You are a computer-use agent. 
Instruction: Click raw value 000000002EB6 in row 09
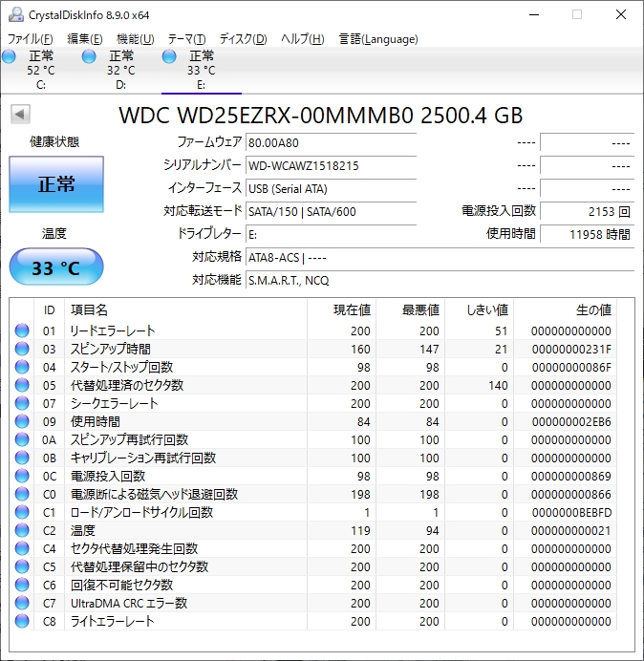click(571, 422)
